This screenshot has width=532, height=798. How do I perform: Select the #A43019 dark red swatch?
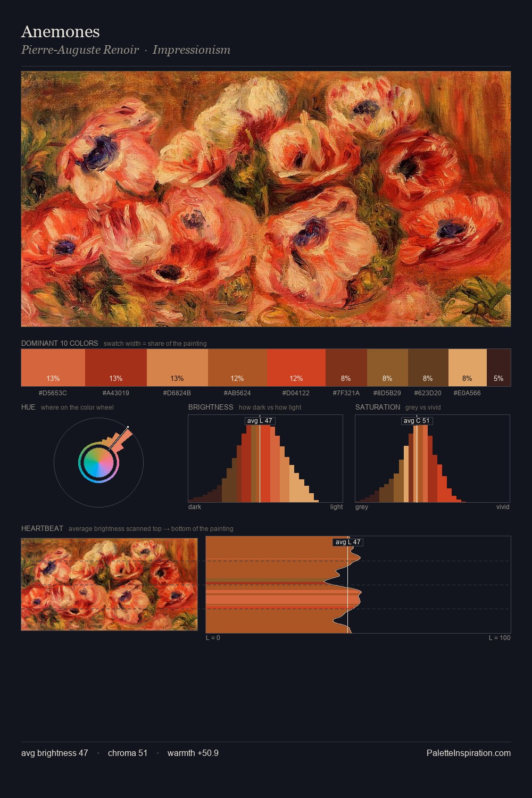click(116, 368)
